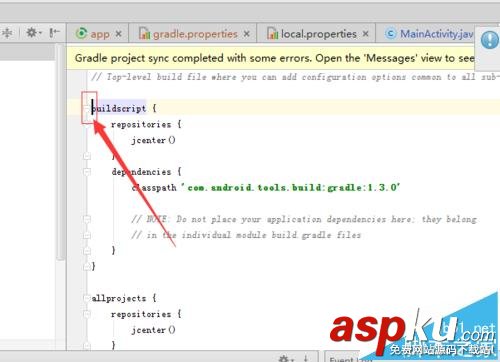Click the first 'repositories {' line under buildscript
500x362 pixels.
pyautogui.click(x=146, y=125)
